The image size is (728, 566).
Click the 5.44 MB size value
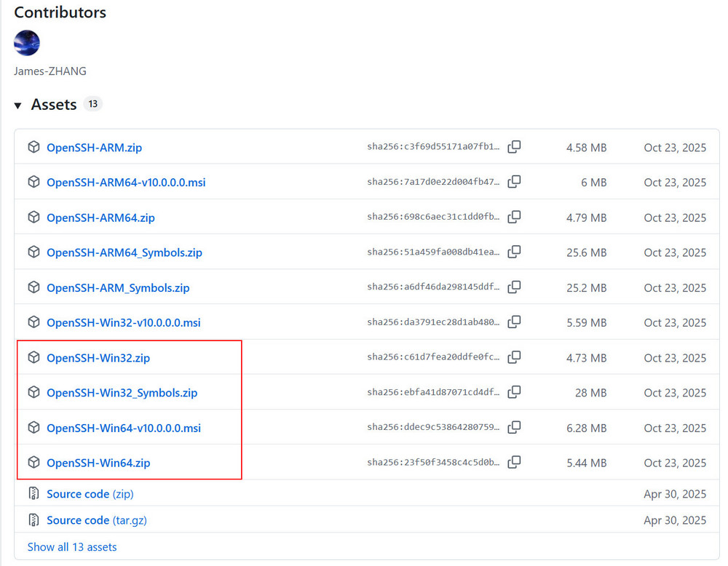pyautogui.click(x=586, y=463)
